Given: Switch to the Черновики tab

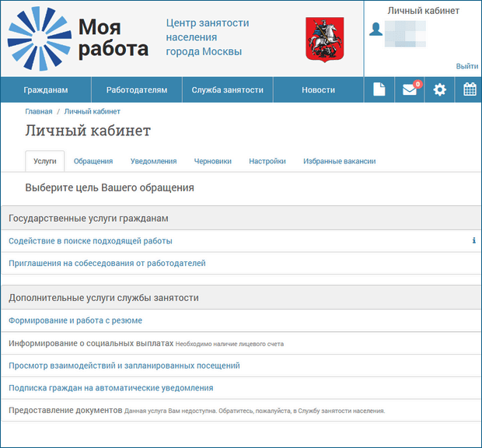Looking at the screenshot, I should point(213,161).
